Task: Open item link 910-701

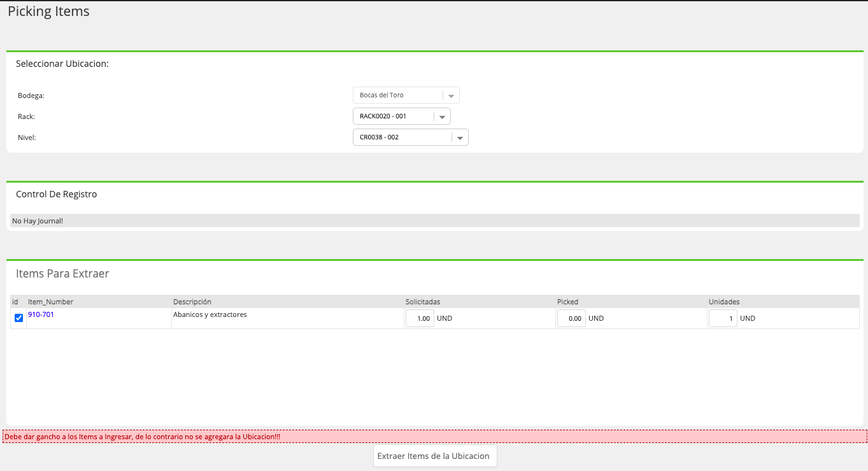Action: 41,314
